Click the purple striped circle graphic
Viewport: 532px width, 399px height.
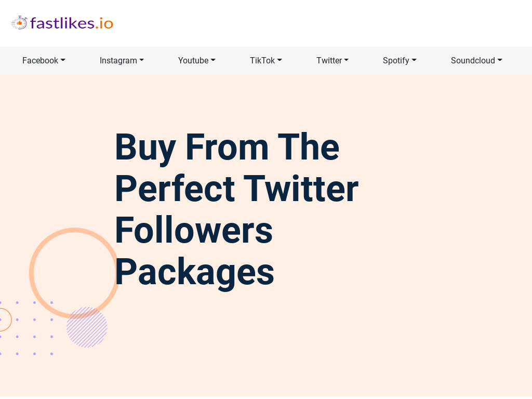point(87,327)
